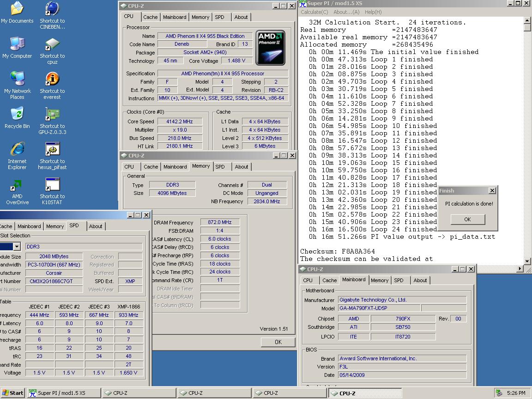The width and height of the screenshot is (532, 399).
Task: Select the Shortcut to GPU-Z.0.3.3 icon
Action: [52, 121]
